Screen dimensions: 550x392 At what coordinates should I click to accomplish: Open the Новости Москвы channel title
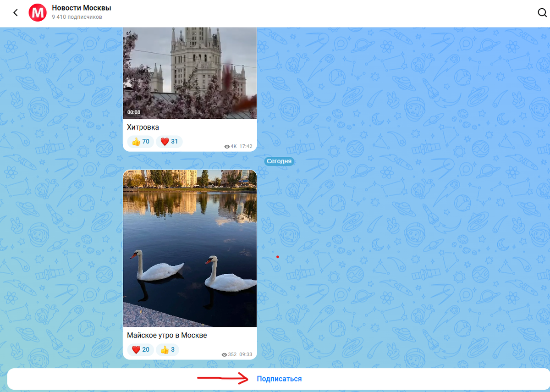[82, 8]
